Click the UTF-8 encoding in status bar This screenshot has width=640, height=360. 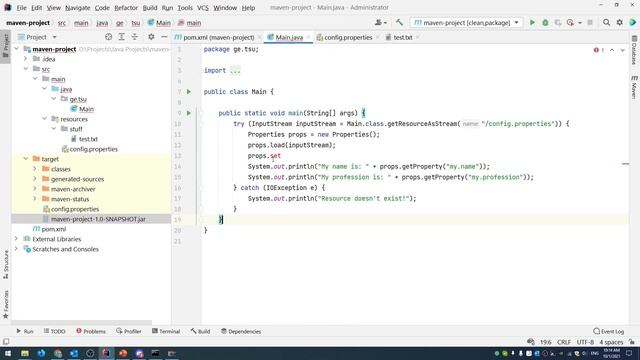click(585, 342)
